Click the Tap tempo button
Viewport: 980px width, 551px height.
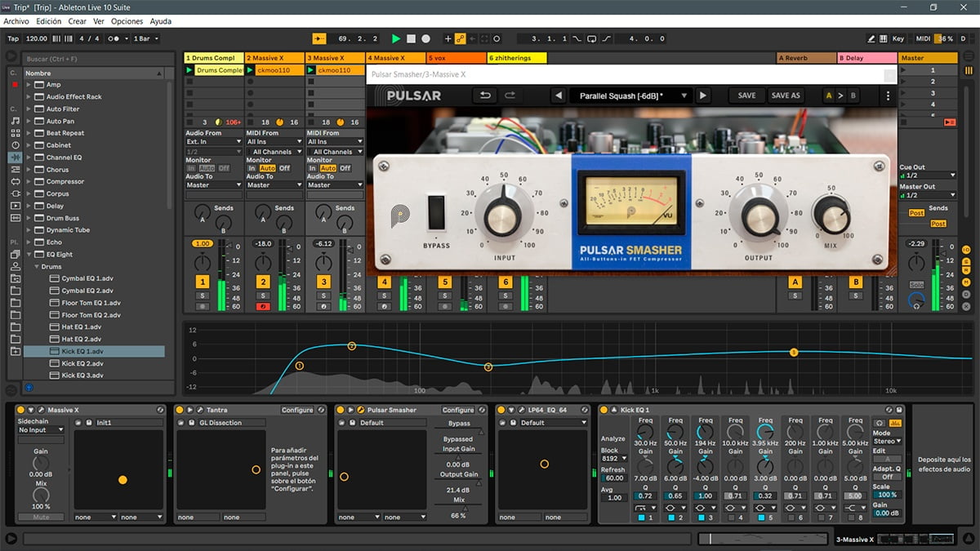point(13,38)
